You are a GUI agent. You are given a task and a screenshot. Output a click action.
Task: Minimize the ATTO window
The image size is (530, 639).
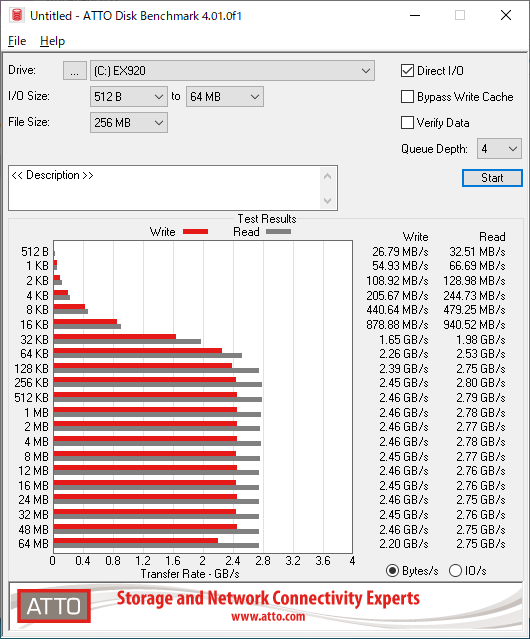point(415,15)
